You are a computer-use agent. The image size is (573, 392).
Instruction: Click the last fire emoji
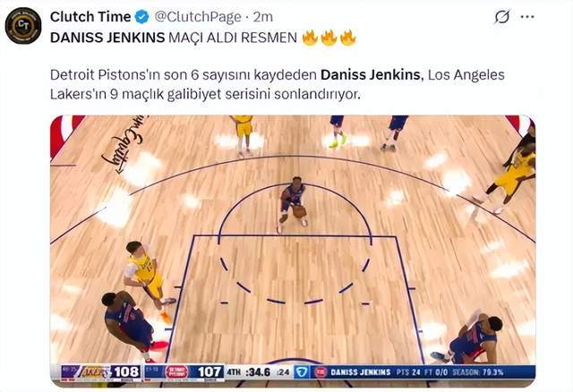(348, 38)
